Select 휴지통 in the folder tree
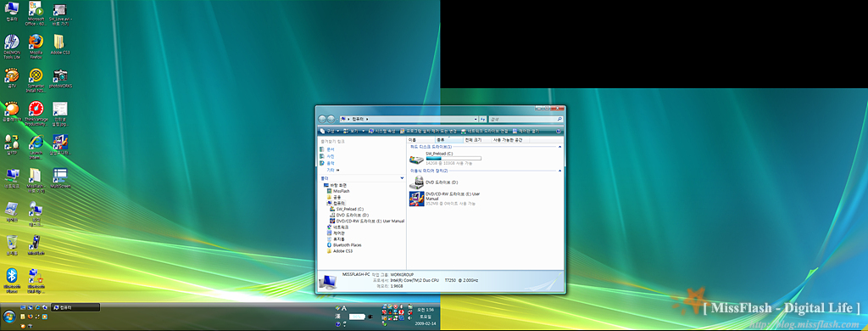Viewport: 868px width, 331px height. tap(336, 239)
